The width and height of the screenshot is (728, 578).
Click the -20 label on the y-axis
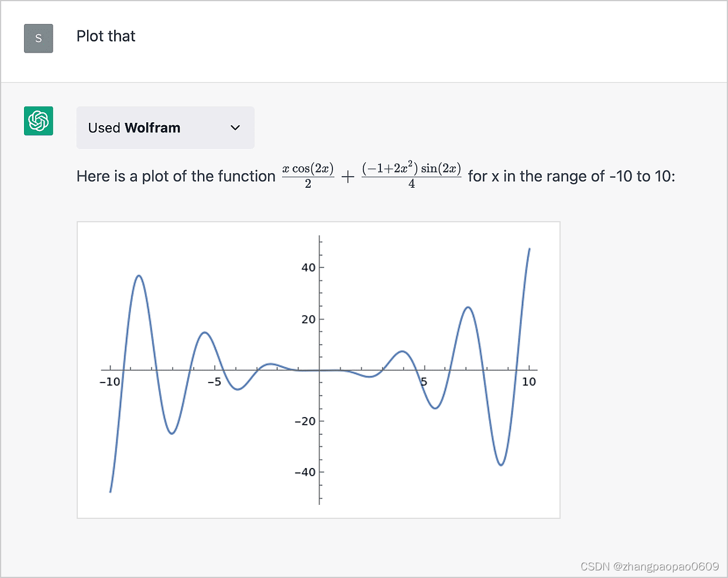(305, 421)
